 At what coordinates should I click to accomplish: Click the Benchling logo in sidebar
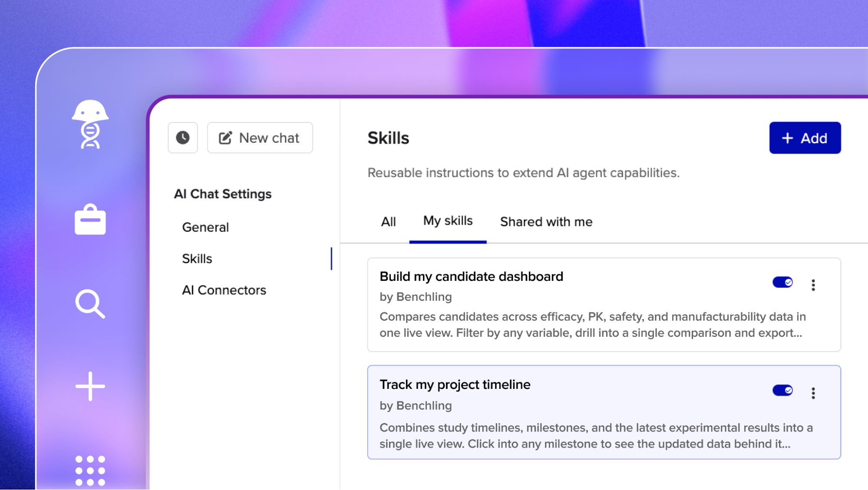tap(90, 125)
